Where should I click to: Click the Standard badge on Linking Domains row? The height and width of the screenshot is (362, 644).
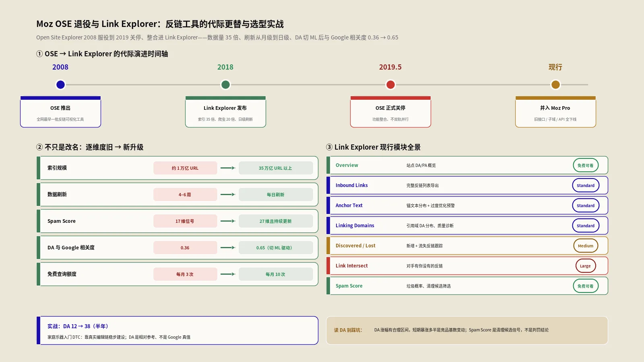[x=586, y=226]
